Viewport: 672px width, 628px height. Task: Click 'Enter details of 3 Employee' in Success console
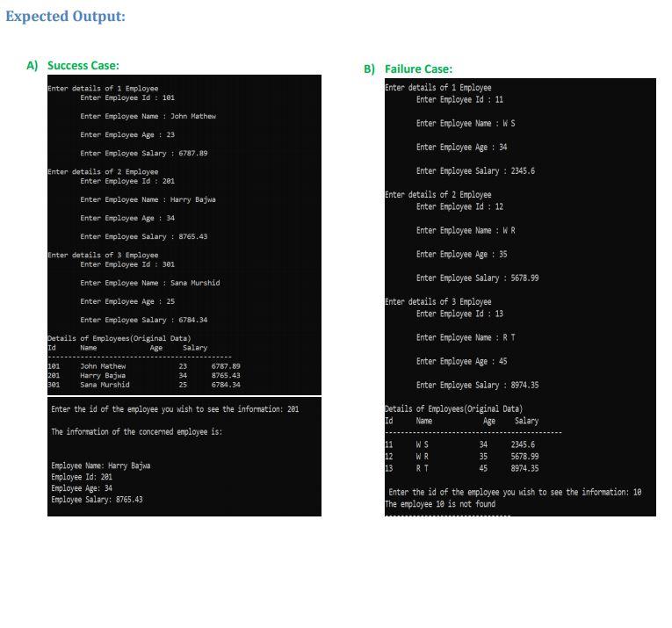pos(103,255)
